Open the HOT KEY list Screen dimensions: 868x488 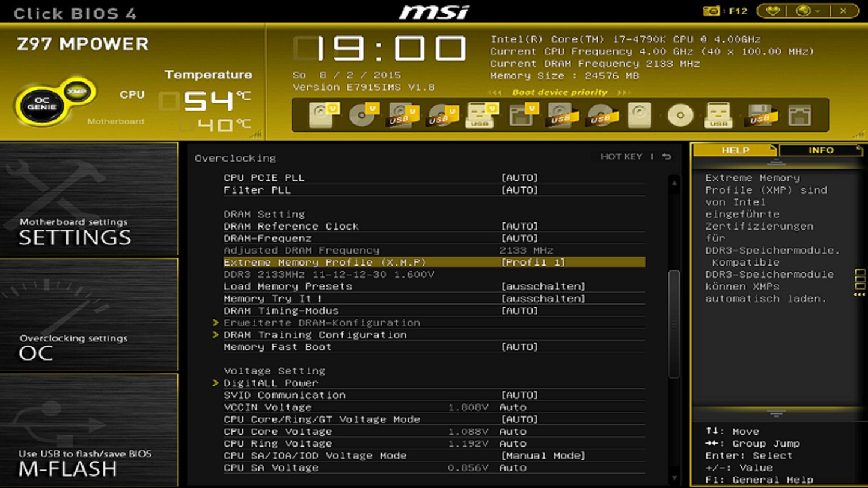(x=622, y=157)
